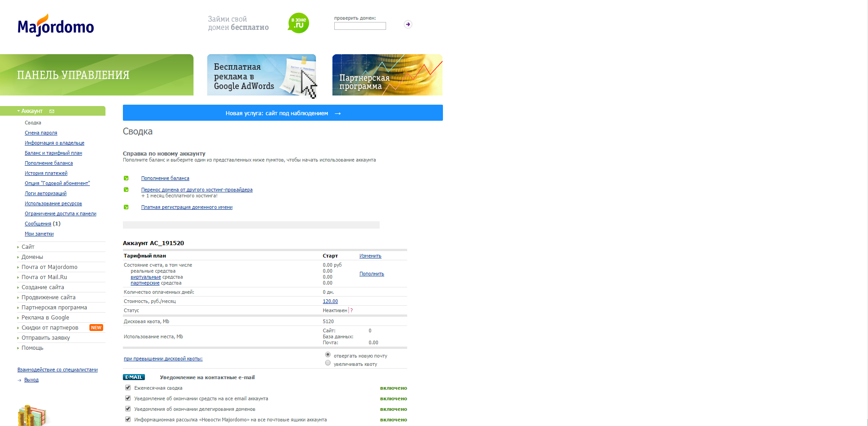
Task: Click the question mark next to Неактивен
Action: click(352, 310)
